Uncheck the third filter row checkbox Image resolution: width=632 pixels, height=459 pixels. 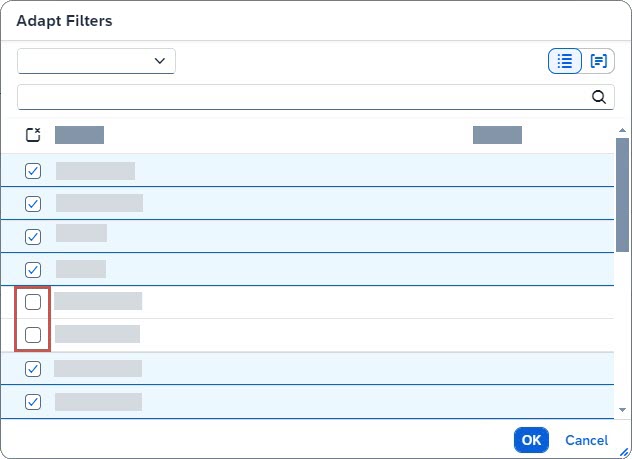coord(33,237)
